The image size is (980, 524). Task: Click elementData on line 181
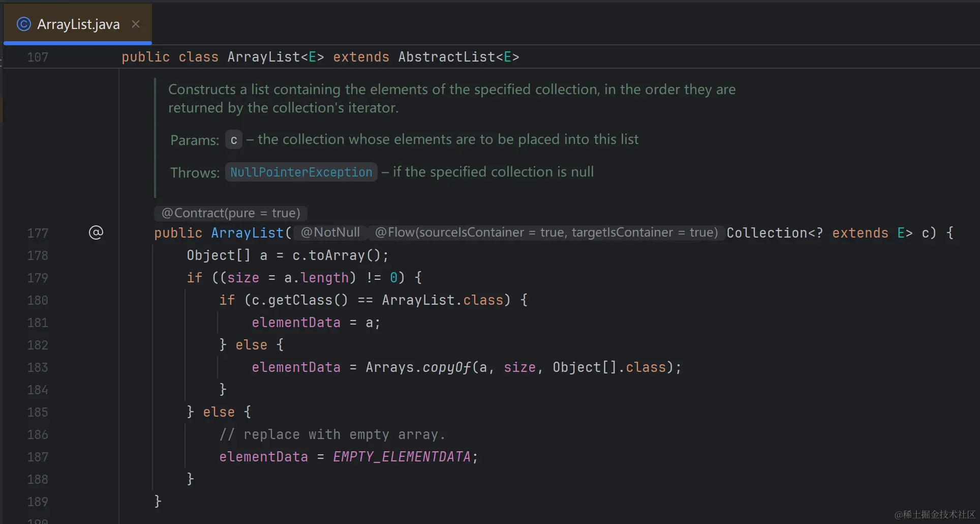pos(296,323)
